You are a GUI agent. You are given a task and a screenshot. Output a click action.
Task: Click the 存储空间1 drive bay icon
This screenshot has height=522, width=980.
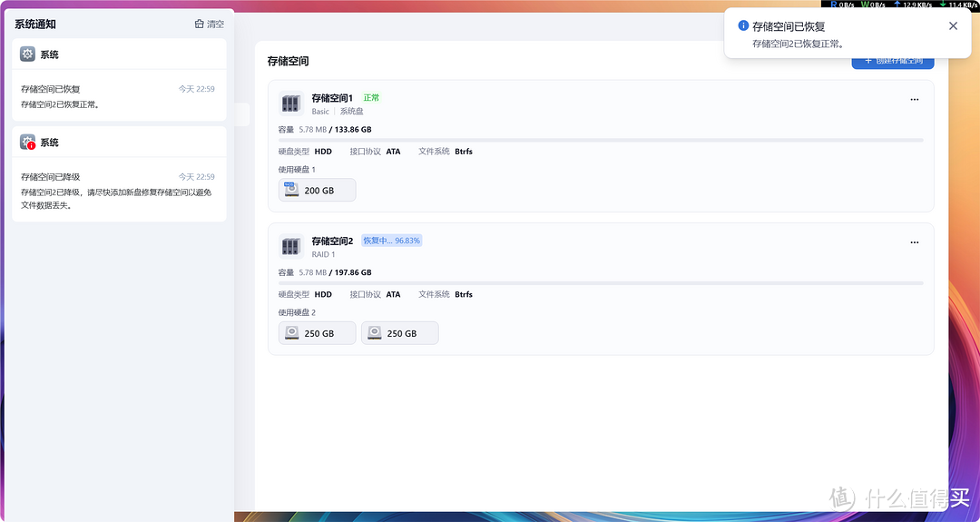(290, 103)
